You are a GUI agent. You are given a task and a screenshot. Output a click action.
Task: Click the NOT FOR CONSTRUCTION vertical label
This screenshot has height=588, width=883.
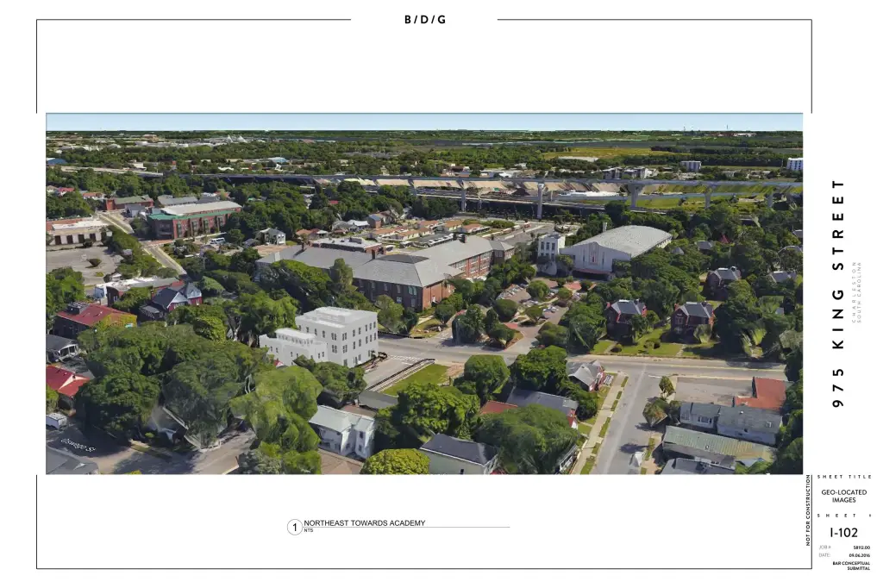tap(809, 510)
